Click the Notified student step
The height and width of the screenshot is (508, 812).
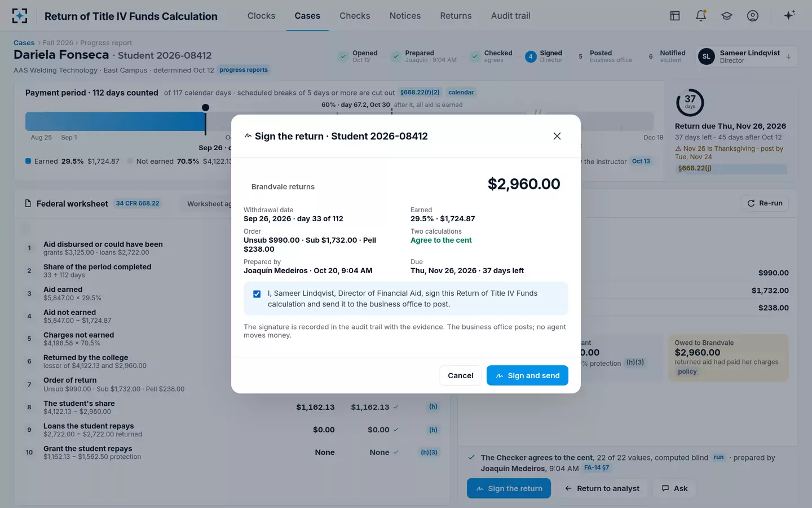[667, 56]
